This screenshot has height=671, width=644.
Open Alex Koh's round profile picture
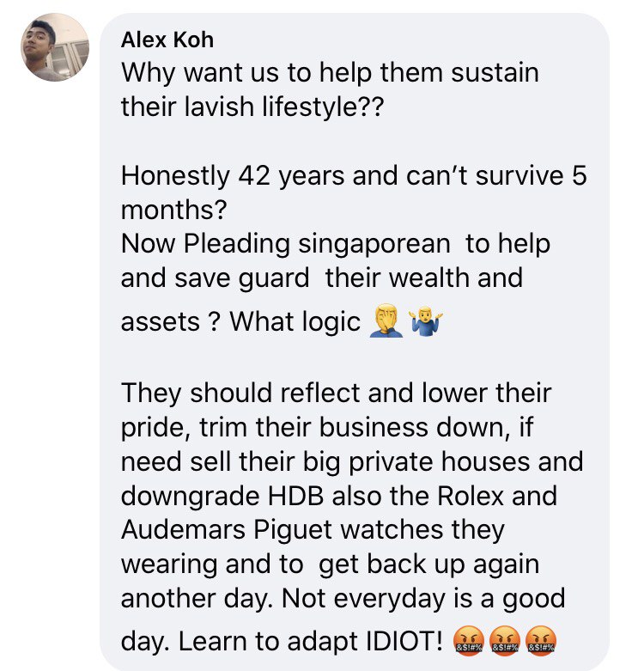tap(55, 47)
